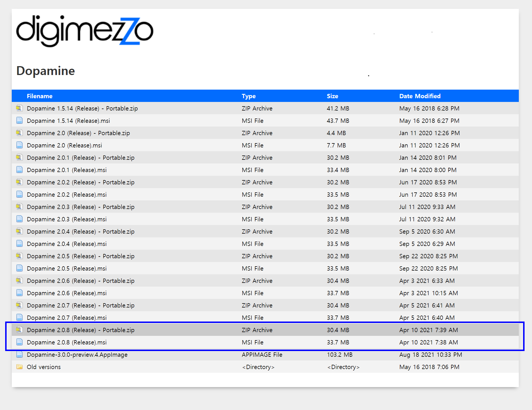The width and height of the screenshot is (532, 410).
Task: Download Dopamine 1.5.14 (Release) - Portable.zip
Action: pyautogui.click(x=82, y=109)
